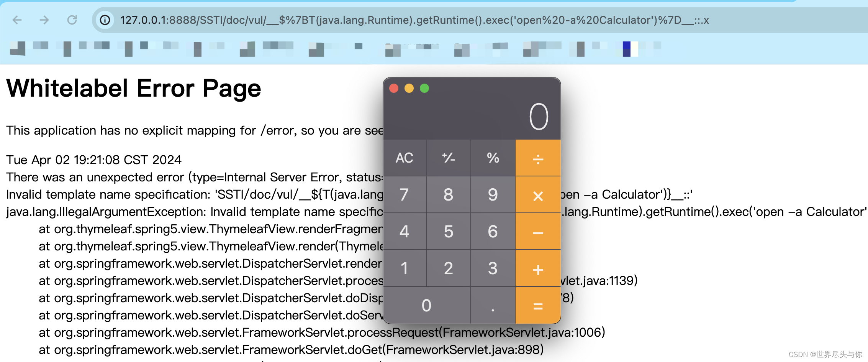Tap digit 7 on the Calculator
This screenshot has height=362, width=868.
405,195
